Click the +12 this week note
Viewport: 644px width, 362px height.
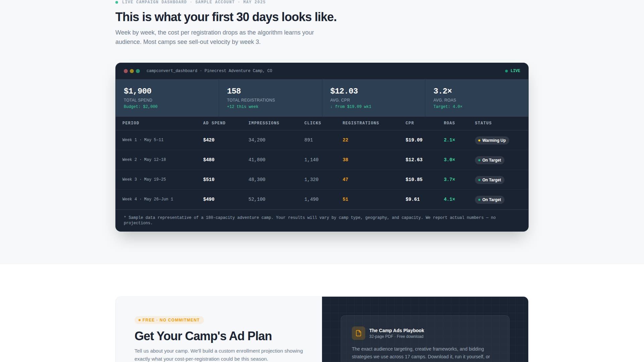click(243, 107)
